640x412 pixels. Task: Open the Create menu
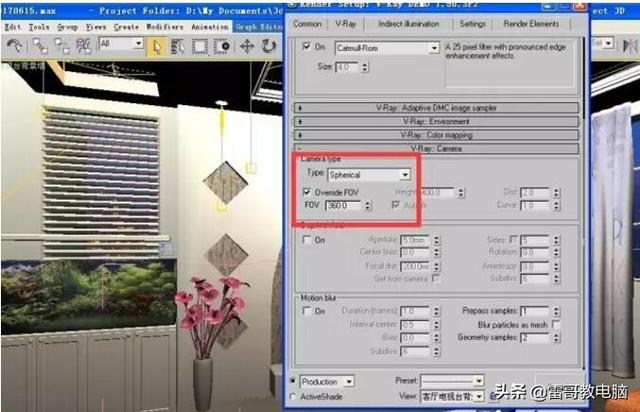pyautogui.click(x=126, y=27)
